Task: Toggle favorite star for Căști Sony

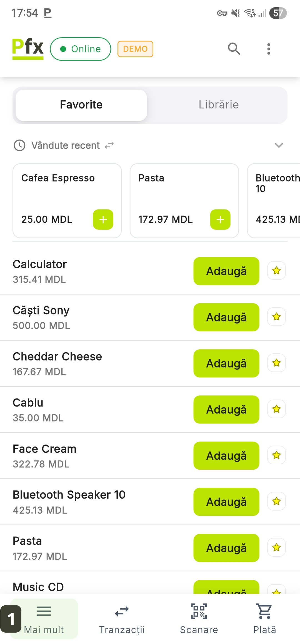Action: (276, 317)
